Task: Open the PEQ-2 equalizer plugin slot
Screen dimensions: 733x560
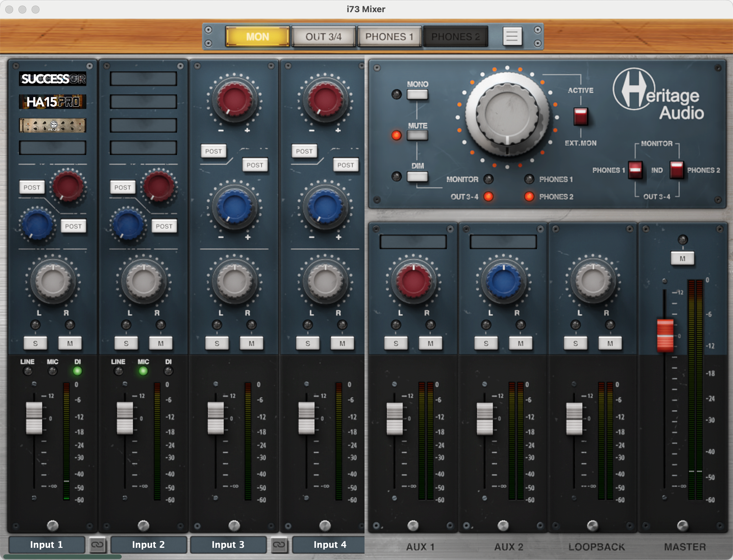Action: 53,125
